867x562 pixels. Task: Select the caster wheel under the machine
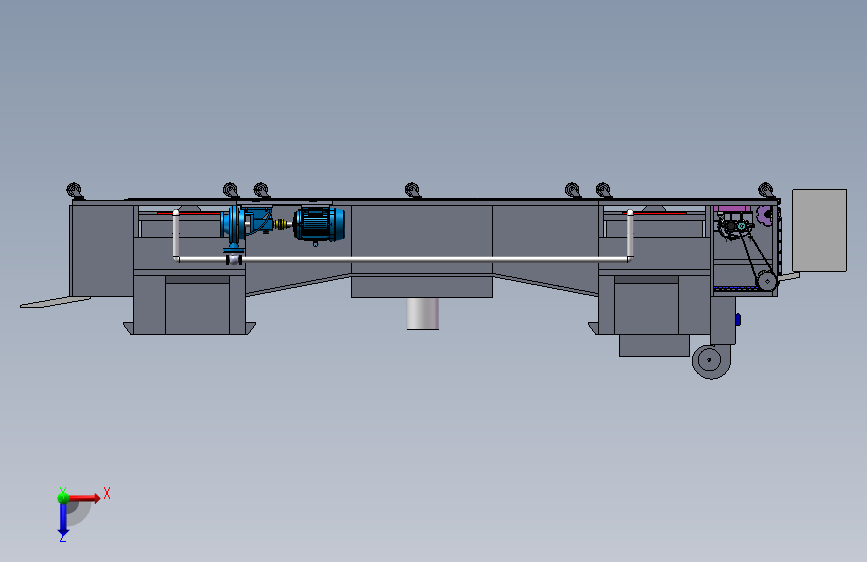(711, 361)
